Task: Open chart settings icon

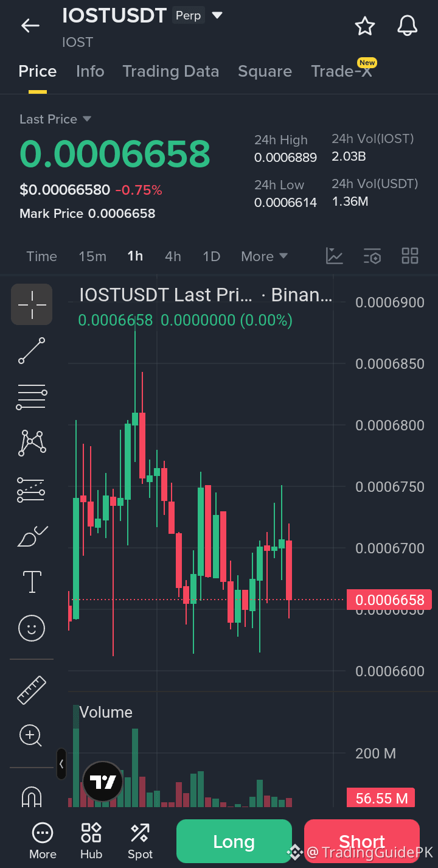Action: tap(372, 256)
